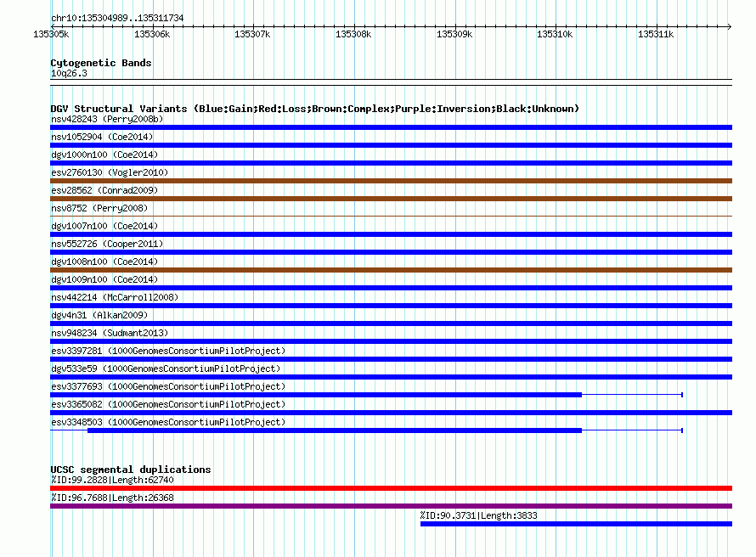This screenshot has width=756, height=557.
Task: Open esv3348503 1000Genomes entry
Action: (x=168, y=422)
